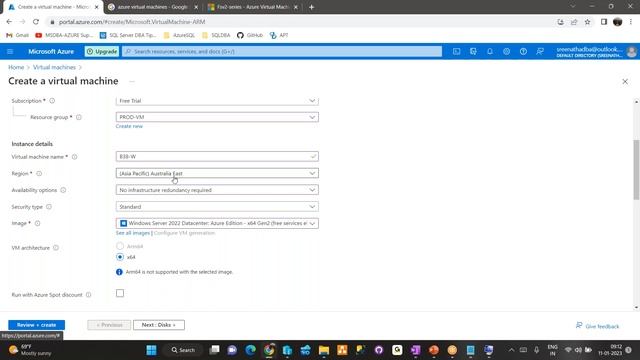Image resolution: width=640 pixels, height=360 pixels.
Task: Open Cloud Shell from the Azure header
Action: point(456,51)
